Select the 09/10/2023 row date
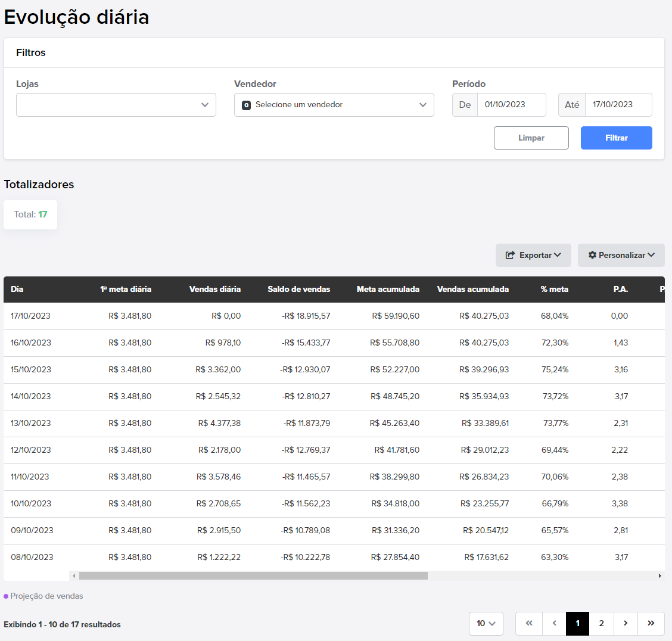 pyautogui.click(x=32, y=530)
